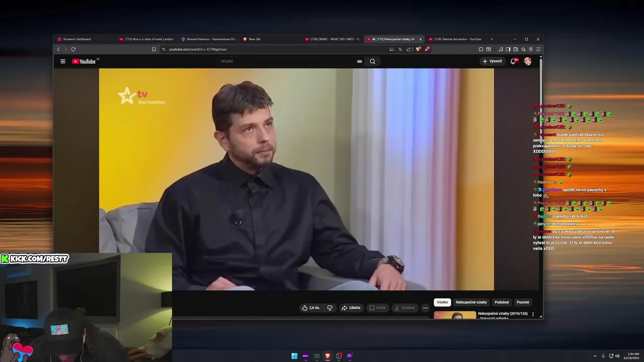Switch to DRAKE - WHAT DID I MISS tab
Screen dimensions: 644x362
332,39
